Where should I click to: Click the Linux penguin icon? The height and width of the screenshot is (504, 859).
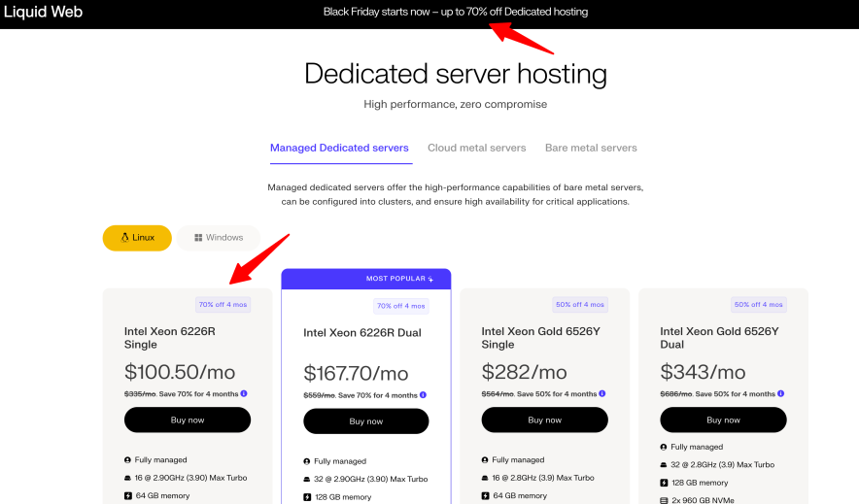tap(125, 238)
